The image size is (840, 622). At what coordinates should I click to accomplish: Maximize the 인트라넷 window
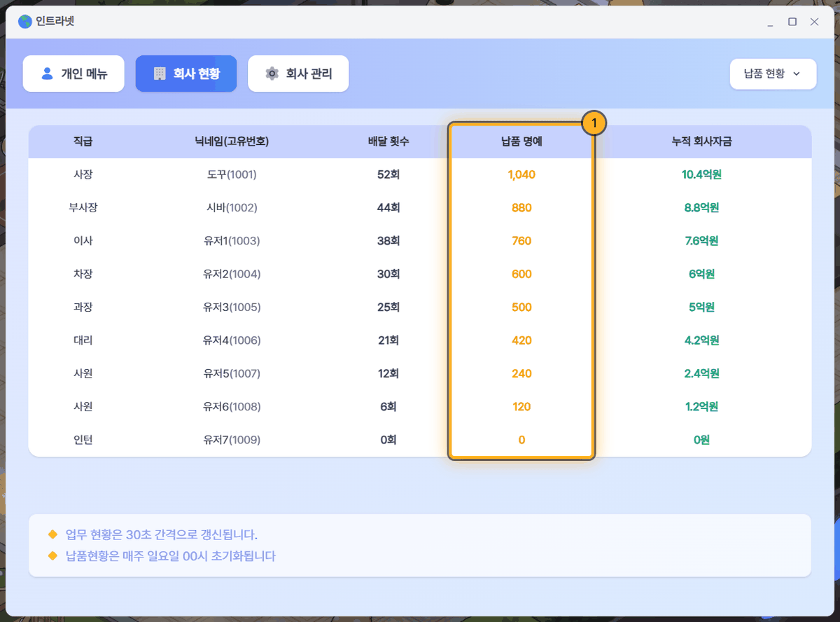point(792,22)
